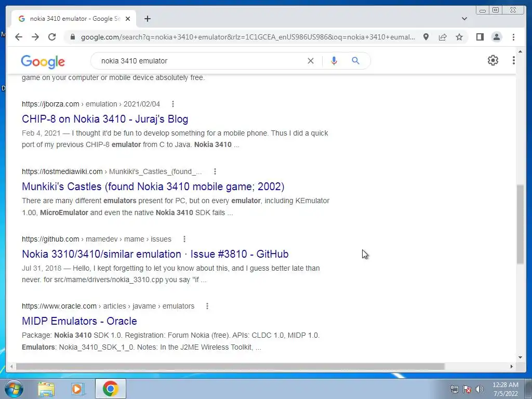Viewport: 532px width, 399px height.
Task: Open the Chrome three-dot menu
Action: point(513,37)
